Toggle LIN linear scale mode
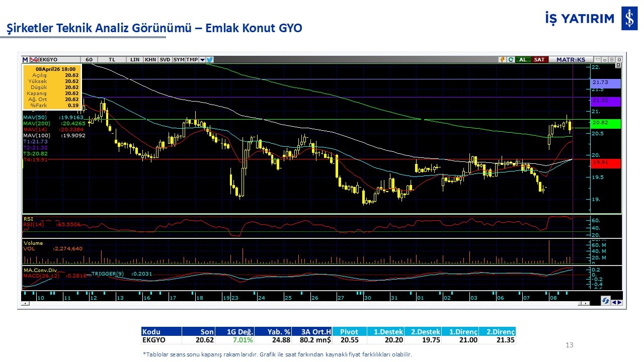Image resolution: width=644 pixels, height=362 pixels. pos(135,59)
